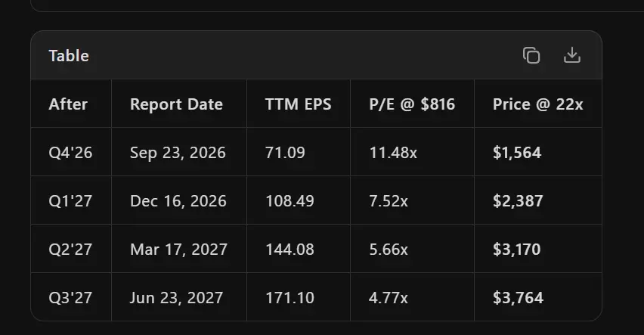Select the 171.10 TTM EPS value

289,298
